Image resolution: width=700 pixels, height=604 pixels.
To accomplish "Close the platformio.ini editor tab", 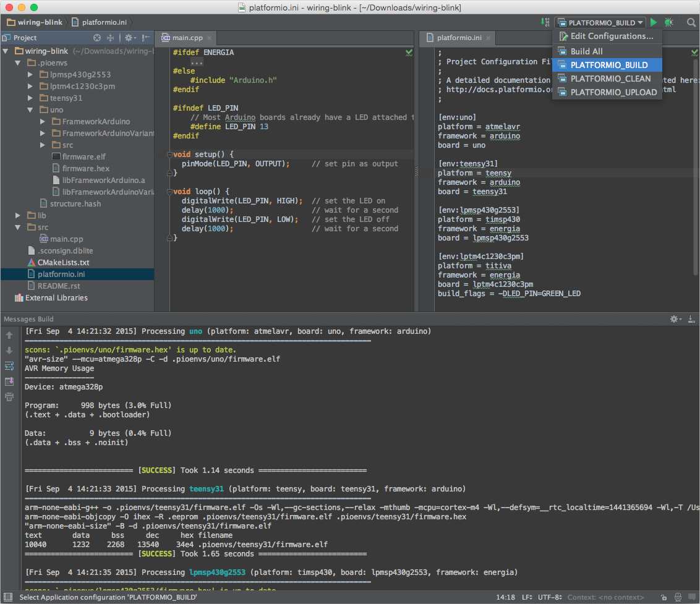I will tap(488, 38).
